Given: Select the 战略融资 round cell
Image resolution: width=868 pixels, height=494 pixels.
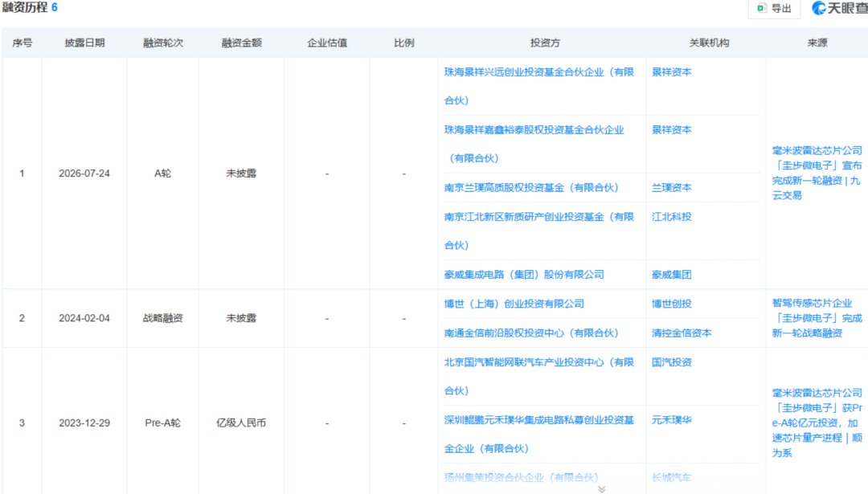Looking at the screenshot, I should click(x=162, y=318).
